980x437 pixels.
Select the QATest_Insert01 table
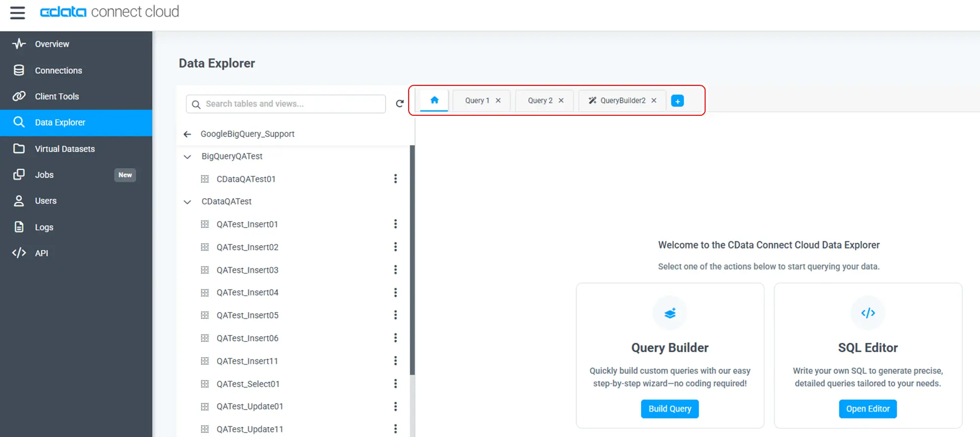pyautogui.click(x=247, y=224)
